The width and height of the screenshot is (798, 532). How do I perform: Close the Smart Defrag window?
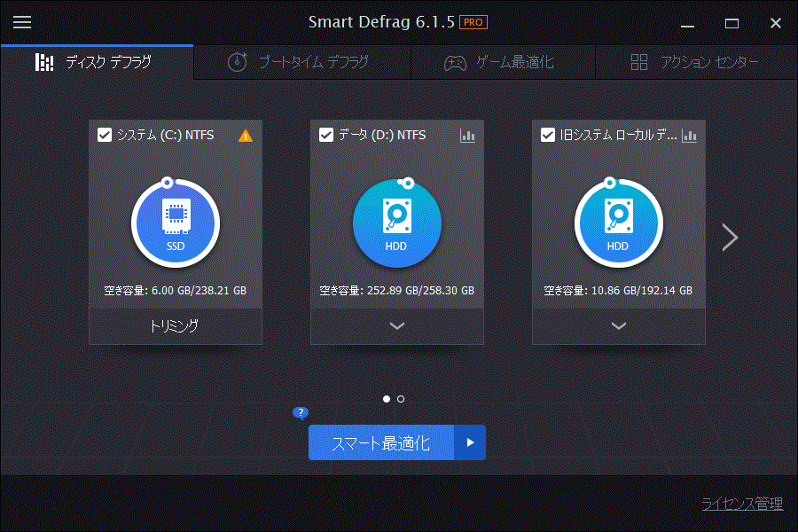[776, 23]
